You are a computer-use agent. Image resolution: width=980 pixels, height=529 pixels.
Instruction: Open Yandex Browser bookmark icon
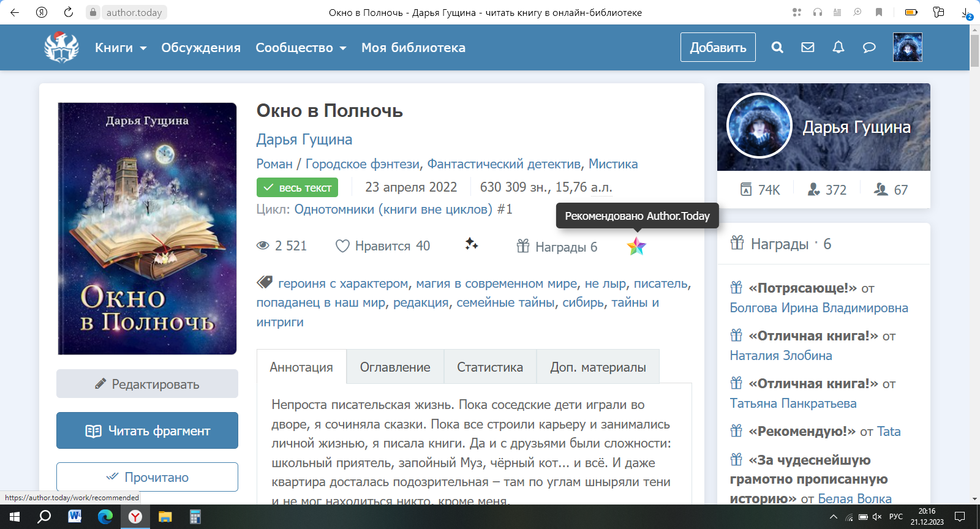[x=879, y=12]
